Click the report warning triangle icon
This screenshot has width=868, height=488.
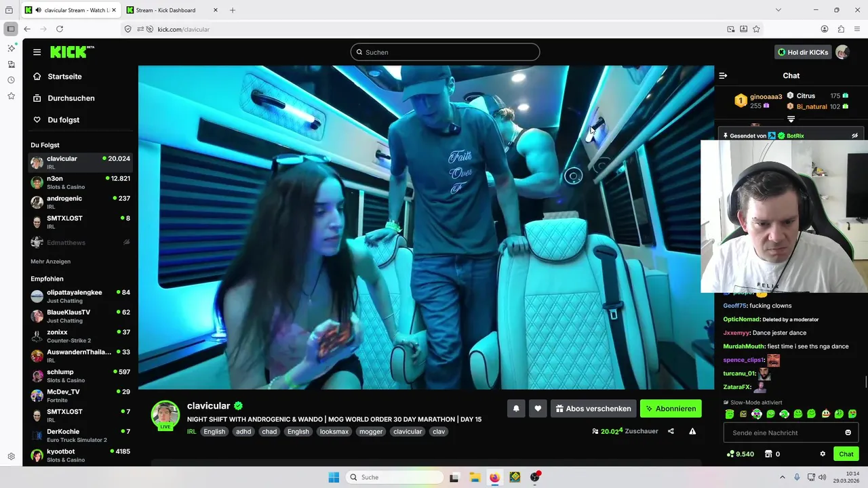[692, 431]
